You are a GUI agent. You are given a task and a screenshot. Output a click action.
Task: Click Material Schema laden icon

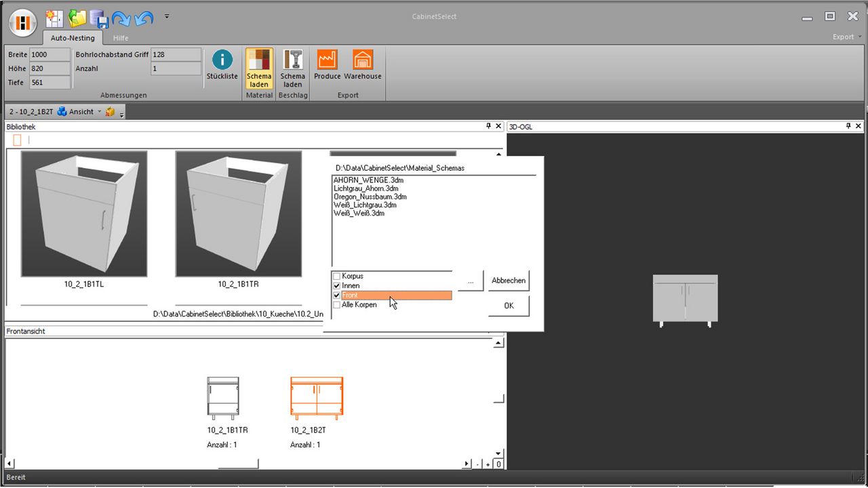coord(259,69)
